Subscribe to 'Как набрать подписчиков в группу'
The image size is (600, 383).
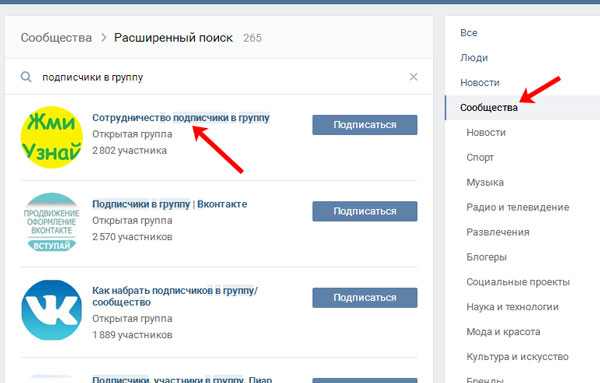click(365, 298)
